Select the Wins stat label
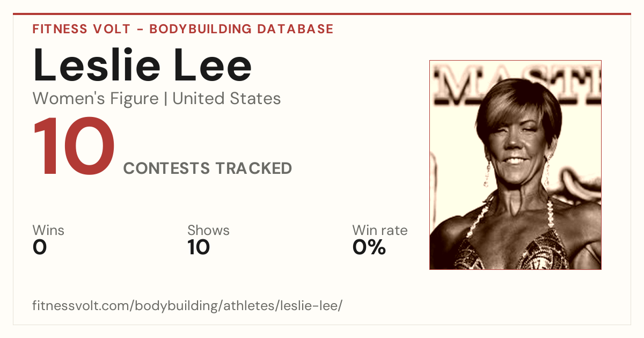 pyautogui.click(x=48, y=230)
